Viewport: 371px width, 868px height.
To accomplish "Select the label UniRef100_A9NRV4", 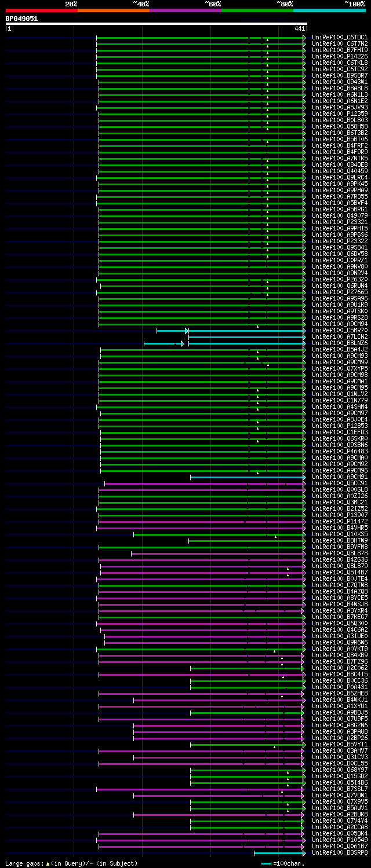I will (x=340, y=273).
